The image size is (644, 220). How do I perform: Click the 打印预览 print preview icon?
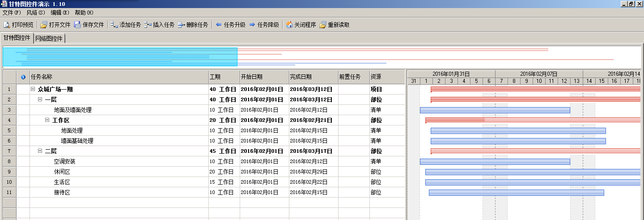coord(7,25)
